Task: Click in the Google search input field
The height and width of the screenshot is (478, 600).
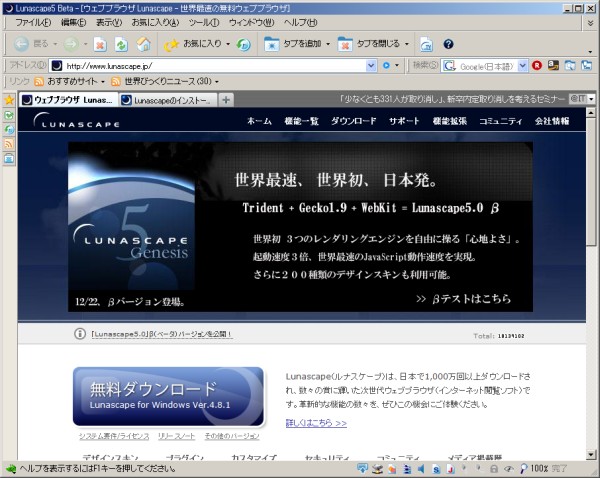Action: point(488,66)
